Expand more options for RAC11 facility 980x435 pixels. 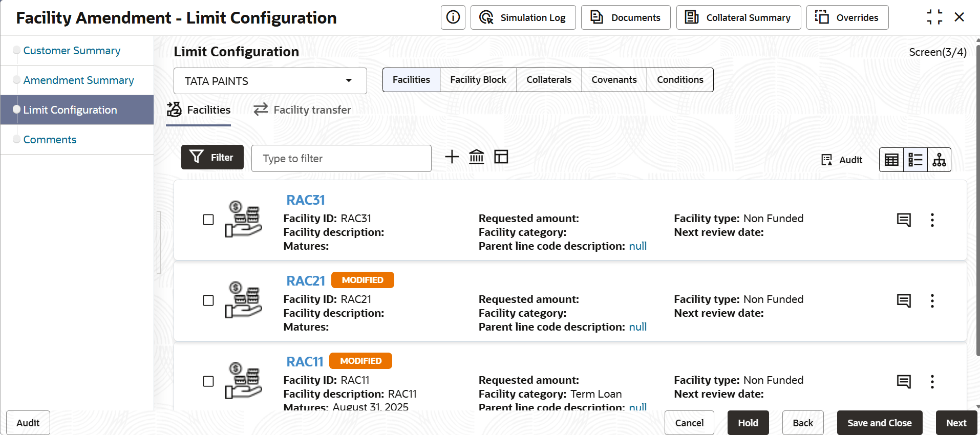932,382
